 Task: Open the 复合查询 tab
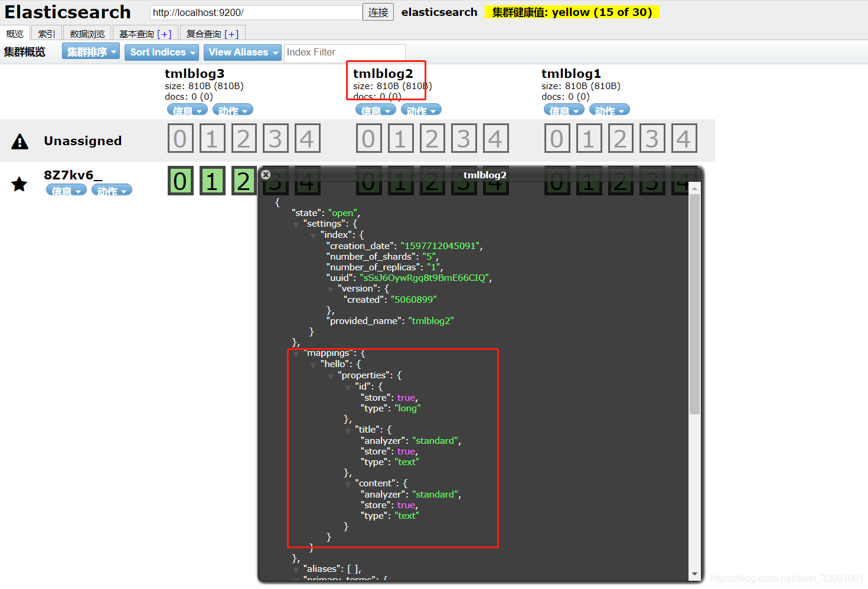(x=213, y=34)
